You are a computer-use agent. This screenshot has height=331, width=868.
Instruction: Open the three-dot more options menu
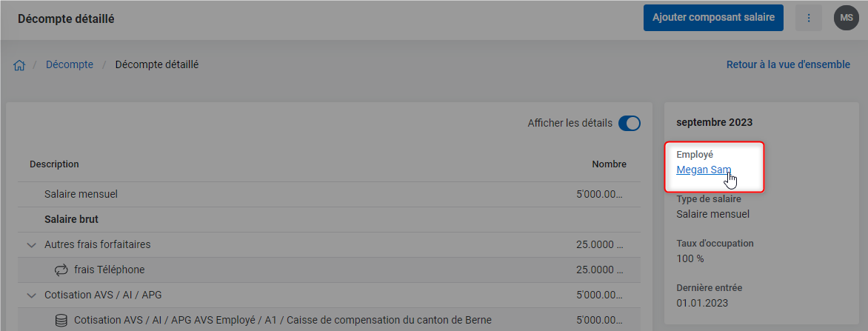point(808,19)
